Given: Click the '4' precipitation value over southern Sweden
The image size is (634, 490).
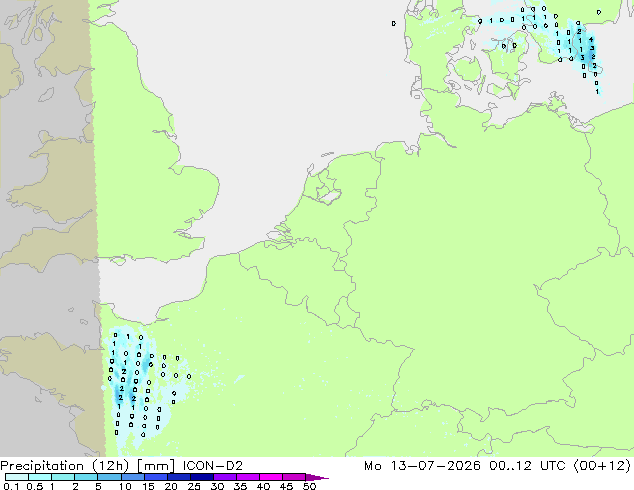Looking at the screenshot, I should [591, 40].
